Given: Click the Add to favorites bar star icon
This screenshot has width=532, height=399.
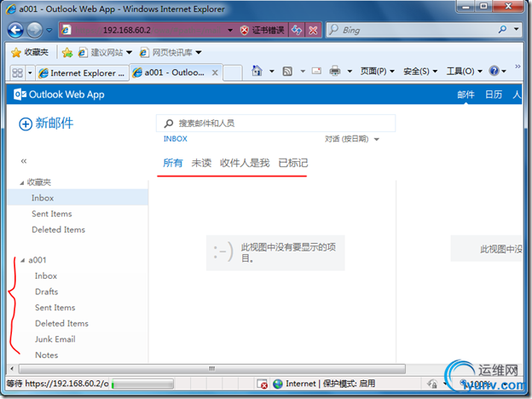Looking at the screenshot, I should point(67,52).
